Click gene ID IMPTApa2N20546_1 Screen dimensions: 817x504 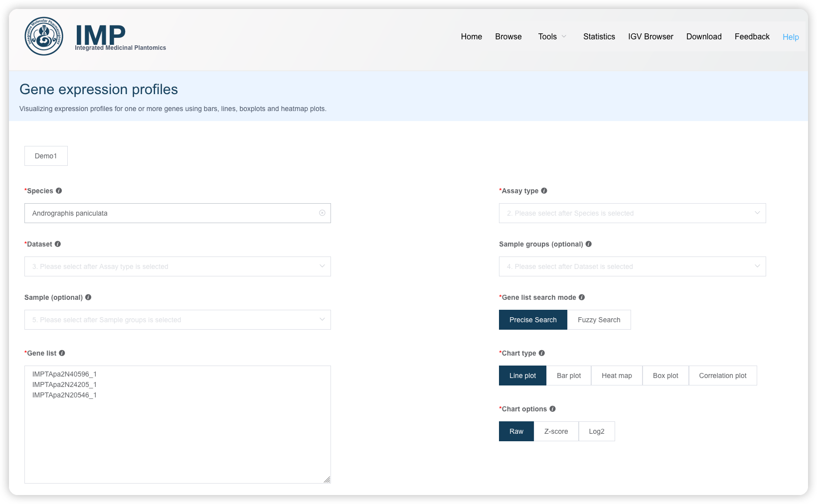(64, 395)
